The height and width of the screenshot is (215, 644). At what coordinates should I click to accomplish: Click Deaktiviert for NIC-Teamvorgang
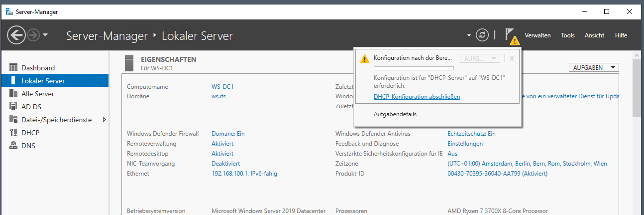[225, 163]
